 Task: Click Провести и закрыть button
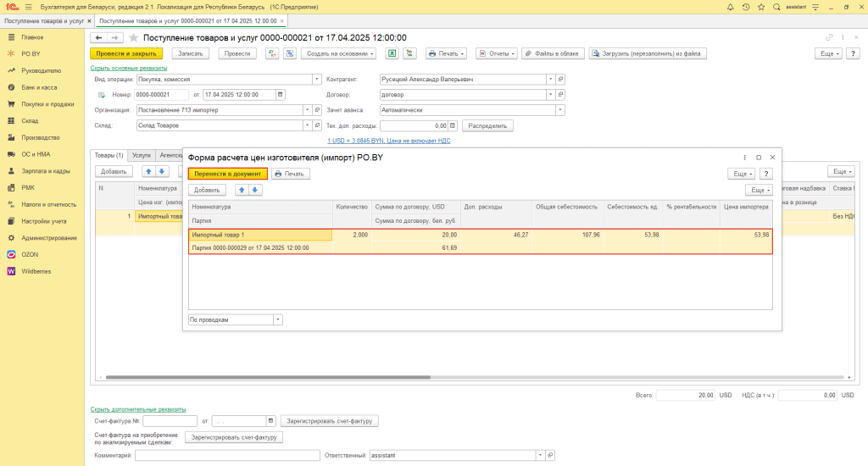126,53
